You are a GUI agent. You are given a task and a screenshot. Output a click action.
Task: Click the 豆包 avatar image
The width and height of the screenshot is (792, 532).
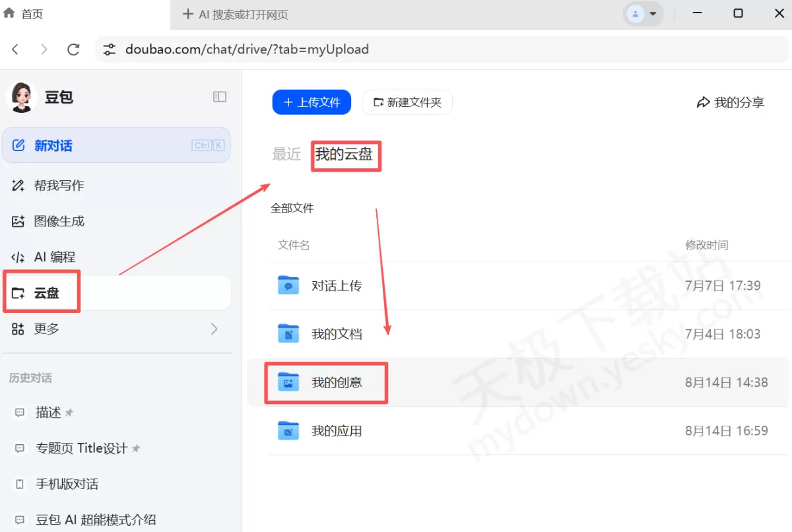pyautogui.click(x=21, y=97)
